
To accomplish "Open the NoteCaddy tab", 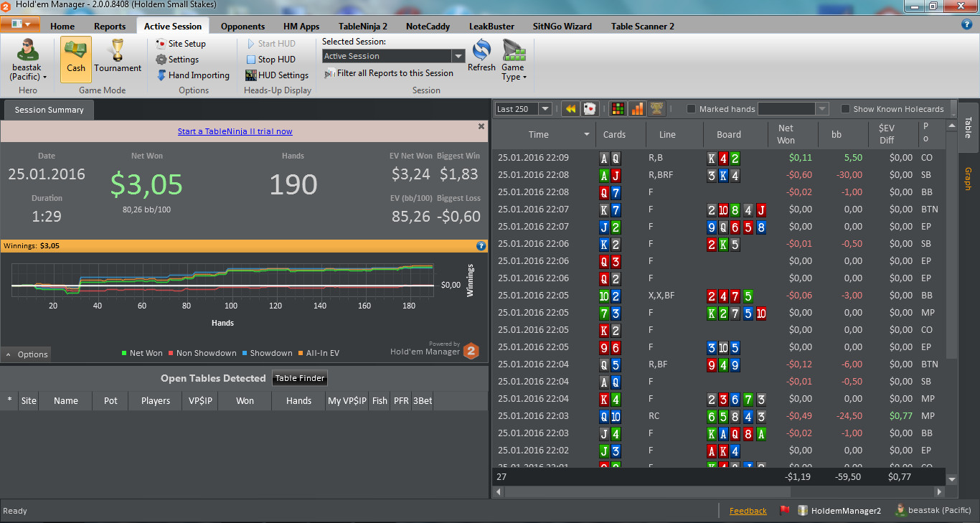I will 428,26.
